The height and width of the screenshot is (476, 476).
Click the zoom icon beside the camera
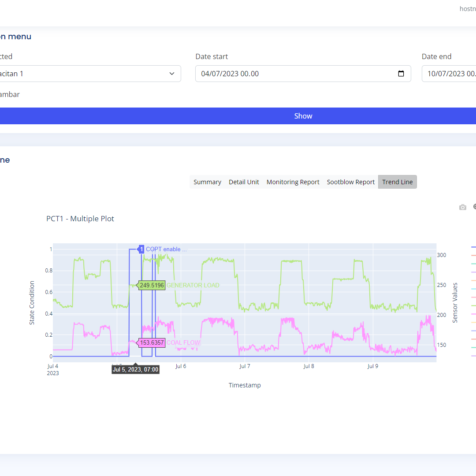(474, 207)
